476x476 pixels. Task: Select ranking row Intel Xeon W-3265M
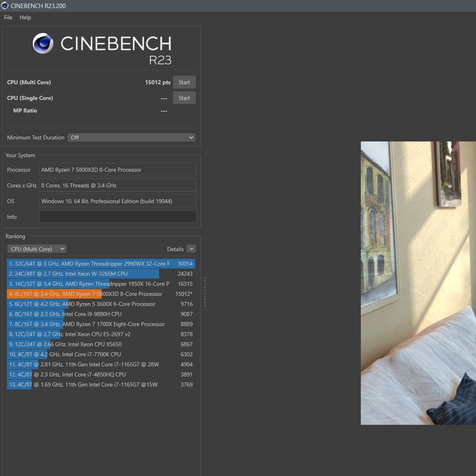101,274
